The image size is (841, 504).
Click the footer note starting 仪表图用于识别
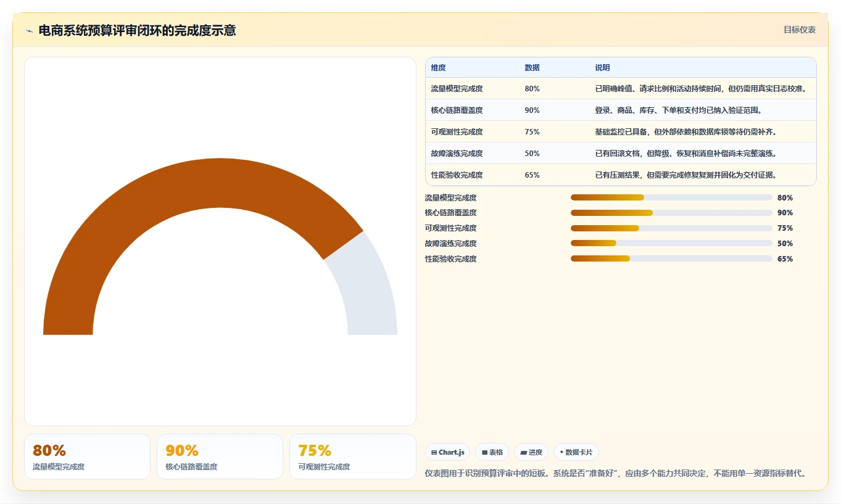coord(618,474)
